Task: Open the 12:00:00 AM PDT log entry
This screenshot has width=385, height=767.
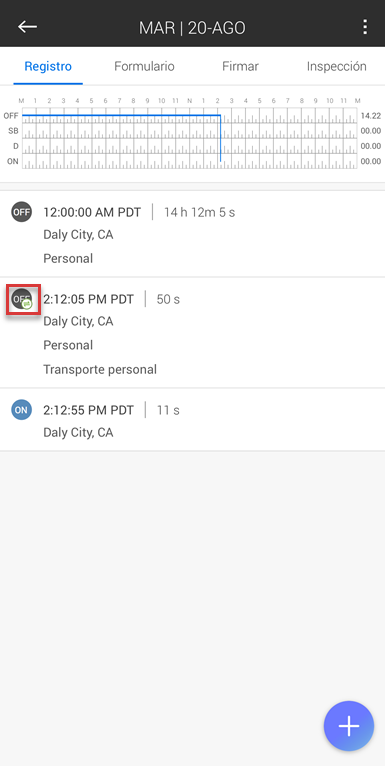Action: (x=192, y=234)
